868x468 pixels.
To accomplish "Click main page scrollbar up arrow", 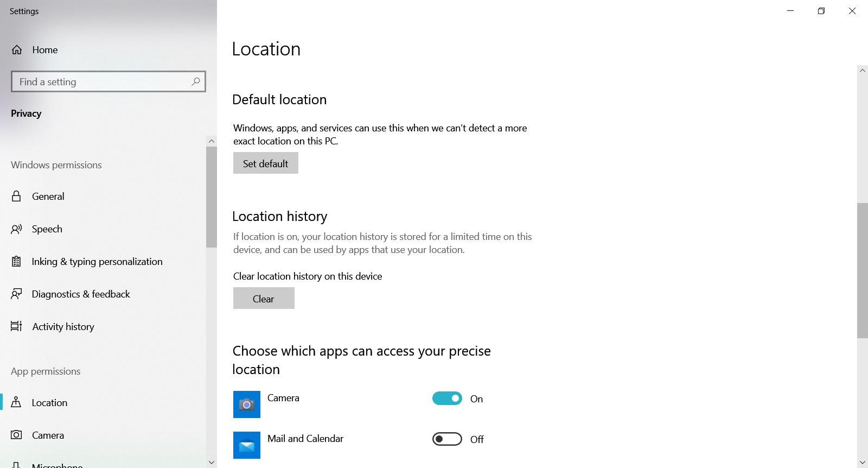I will [863, 70].
